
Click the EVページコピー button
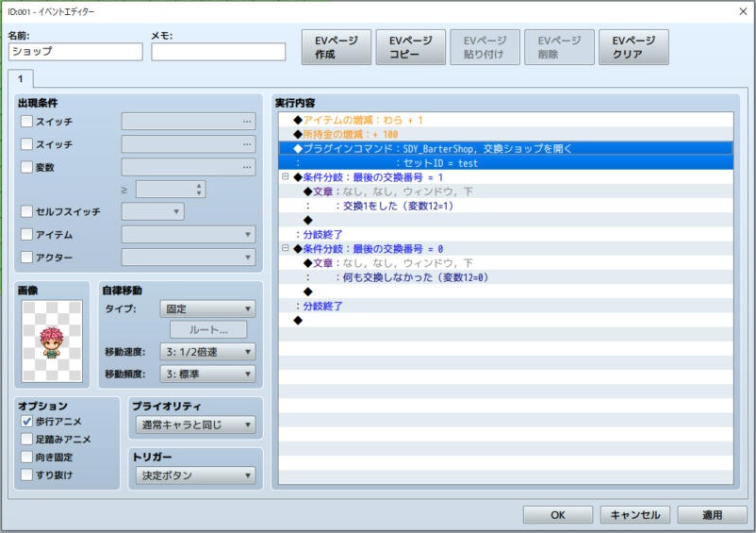tap(410, 47)
